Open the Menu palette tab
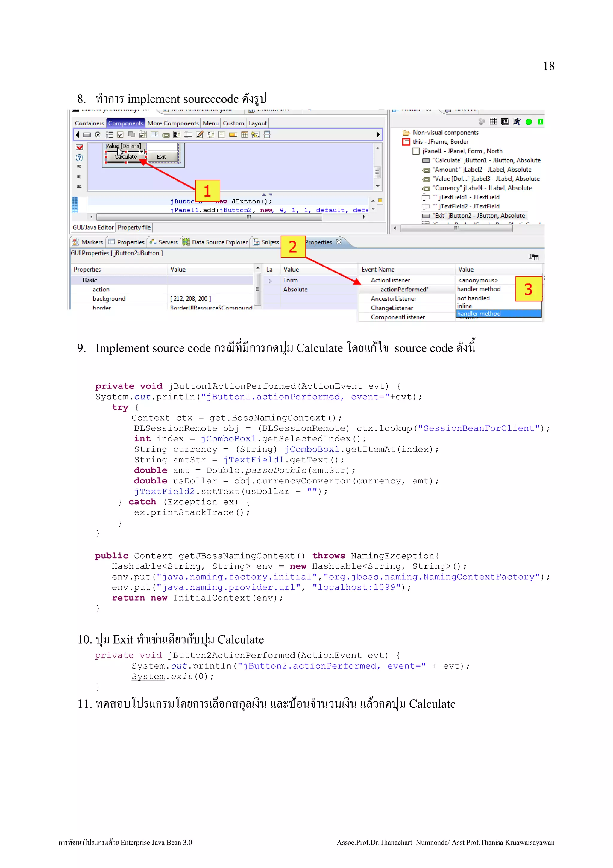Image resolution: width=613 pixels, height=868 pixels. click(211, 123)
